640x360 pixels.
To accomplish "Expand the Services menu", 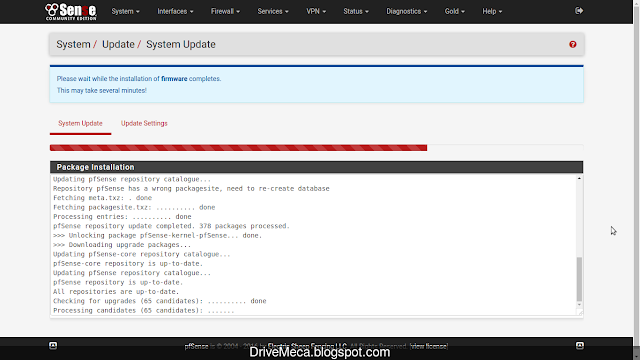I will (x=273, y=11).
